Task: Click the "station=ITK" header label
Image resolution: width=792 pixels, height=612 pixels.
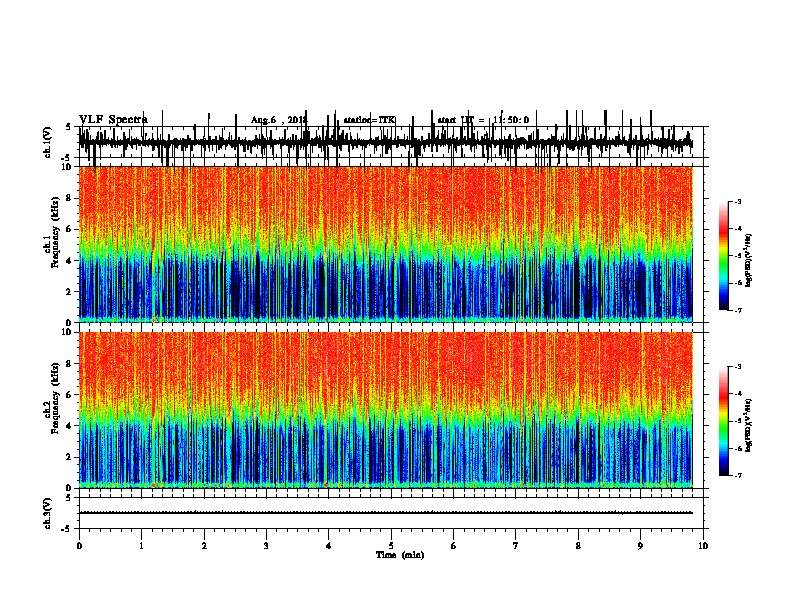Action: pyautogui.click(x=369, y=120)
